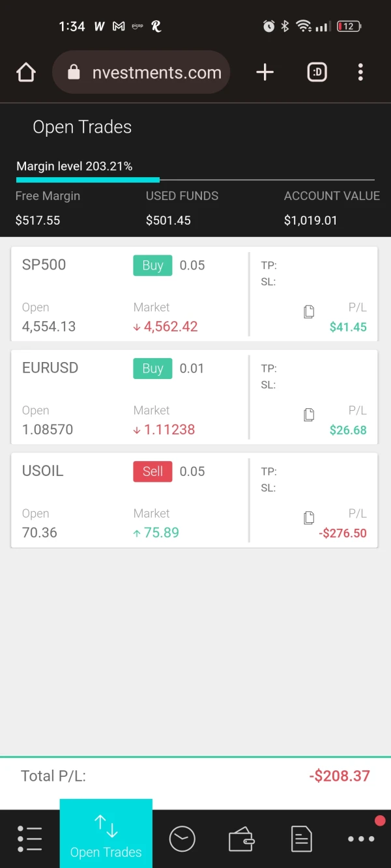391x868 pixels.
Task: Open the list menu icon in bottom bar
Action: coord(30,839)
